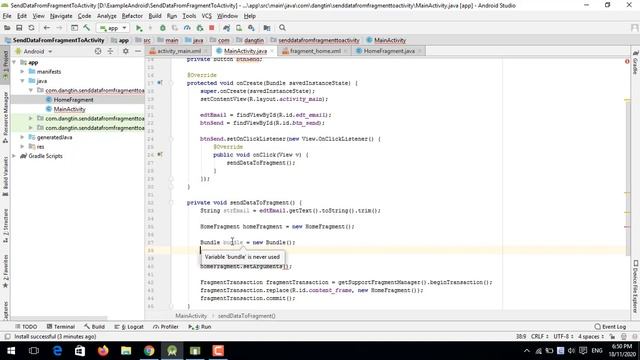Viewport: 640px width, 360px height.
Task: Navigate Back with the left arrow
Action: [47, 28]
